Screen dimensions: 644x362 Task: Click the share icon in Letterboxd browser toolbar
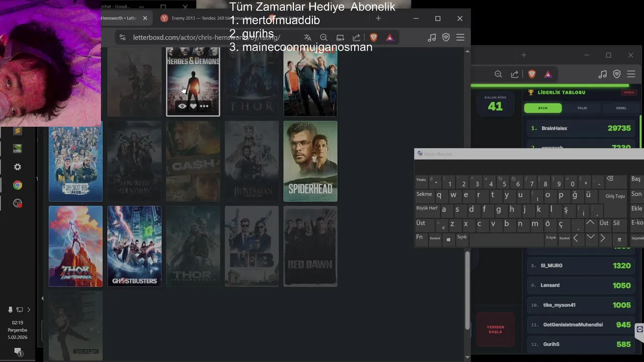356,38
